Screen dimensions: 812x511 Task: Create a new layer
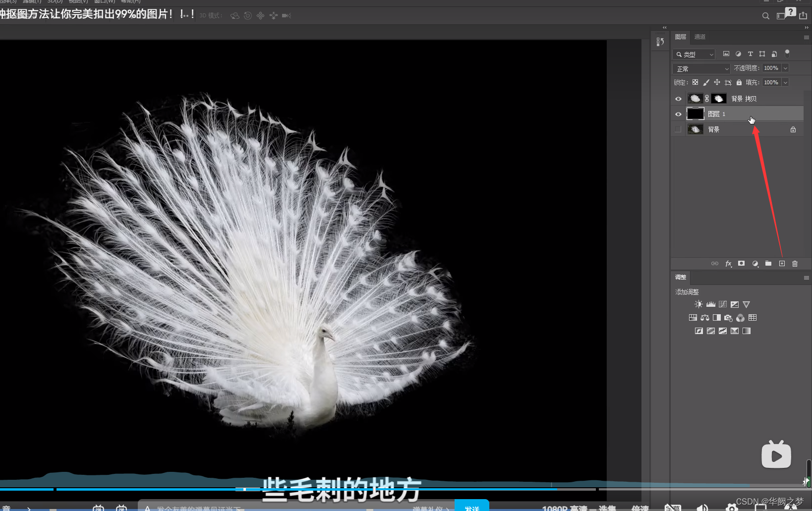(x=782, y=263)
